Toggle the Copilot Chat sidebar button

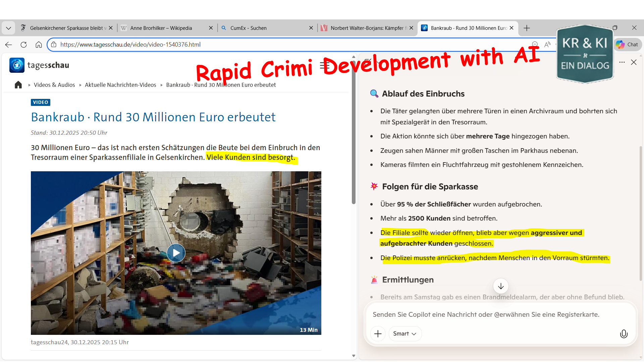click(x=628, y=45)
